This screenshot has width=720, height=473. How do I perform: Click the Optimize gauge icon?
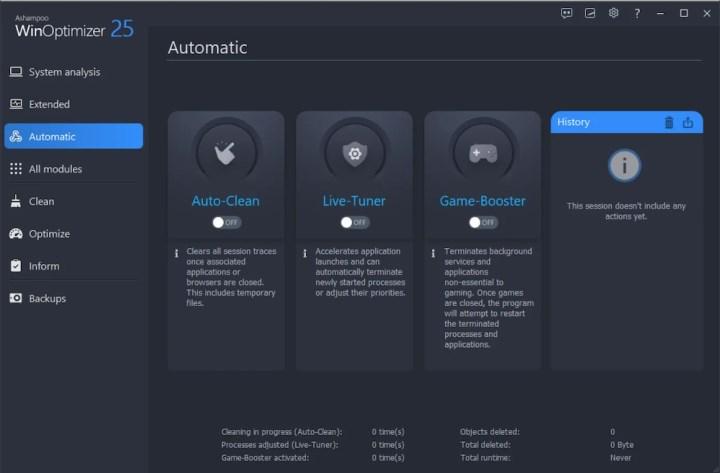coord(16,234)
